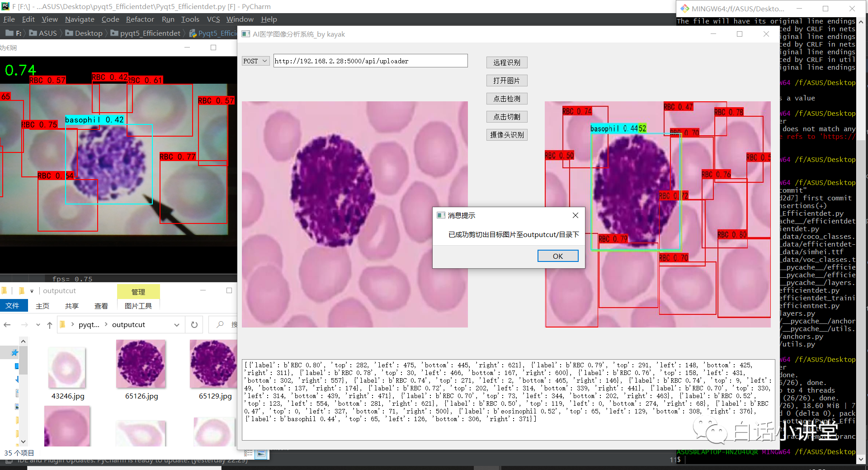
Task: Expand the chevron before pyqt... in address bar
Action: point(72,324)
